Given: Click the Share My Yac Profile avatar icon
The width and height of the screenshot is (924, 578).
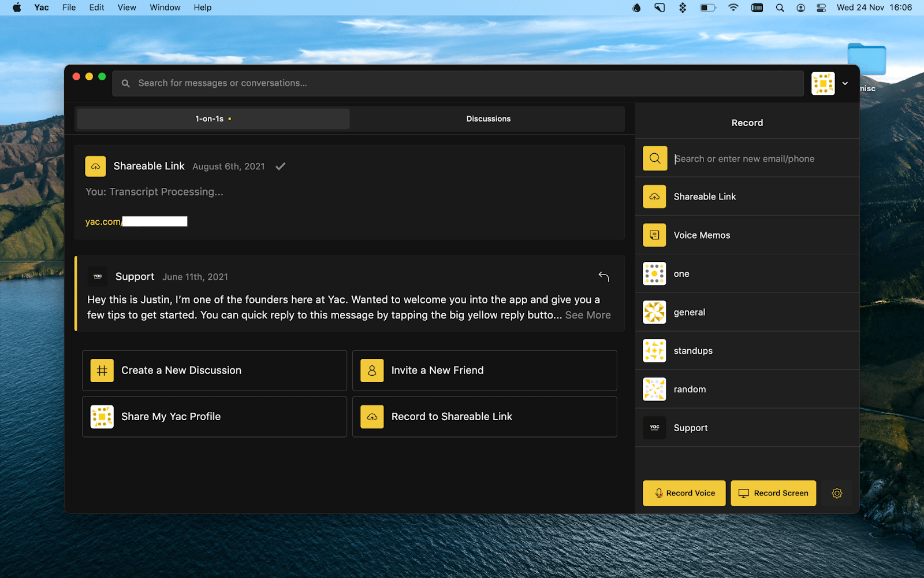Looking at the screenshot, I should (102, 417).
